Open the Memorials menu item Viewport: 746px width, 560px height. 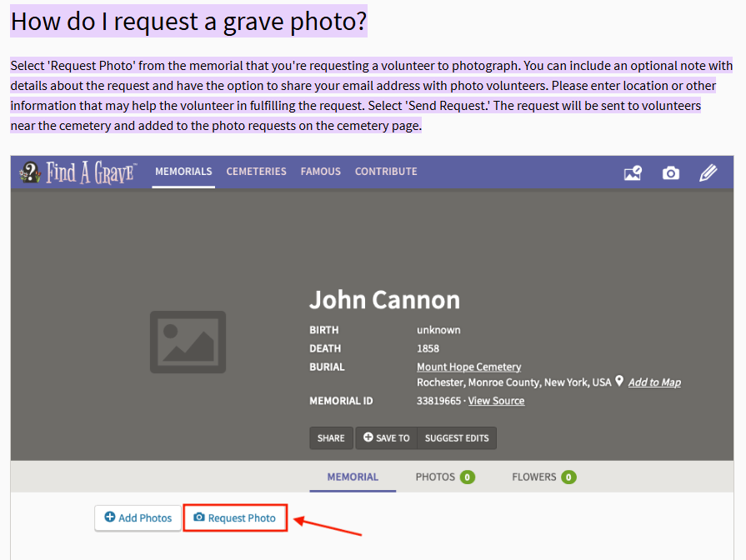tap(183, 172)
